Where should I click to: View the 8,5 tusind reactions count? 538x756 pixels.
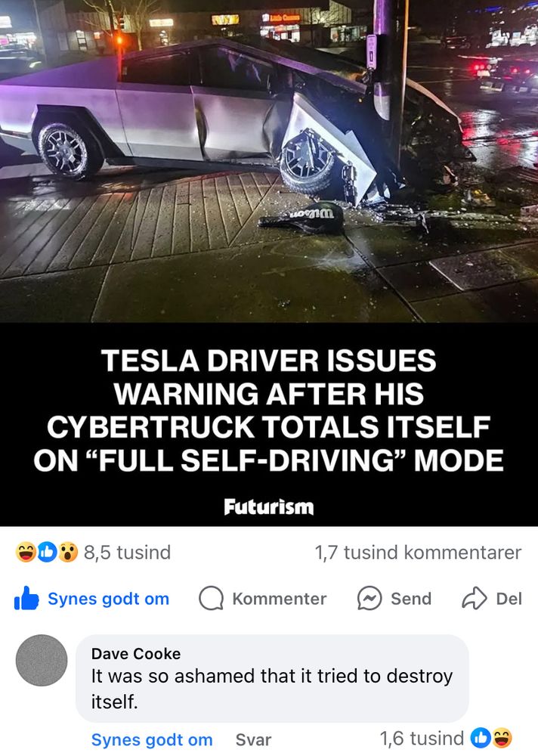[127, 553]
